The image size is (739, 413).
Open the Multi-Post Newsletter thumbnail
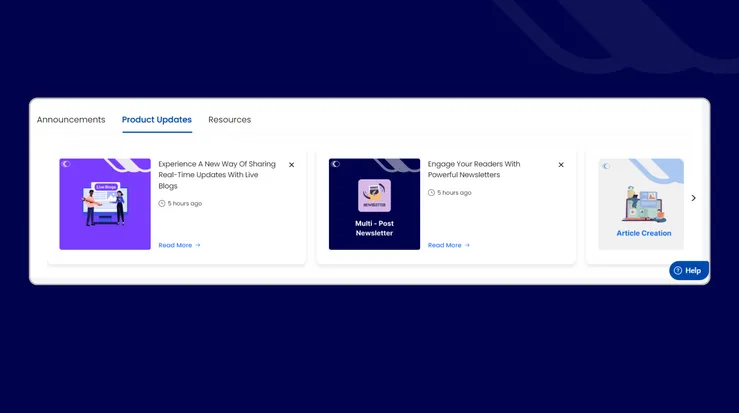pos(374,204)
